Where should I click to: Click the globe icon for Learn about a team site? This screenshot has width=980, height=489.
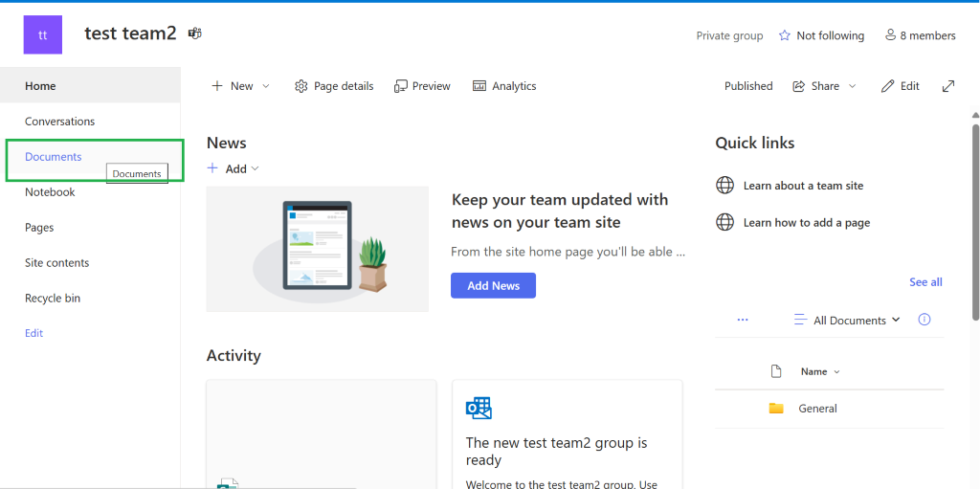725,186
